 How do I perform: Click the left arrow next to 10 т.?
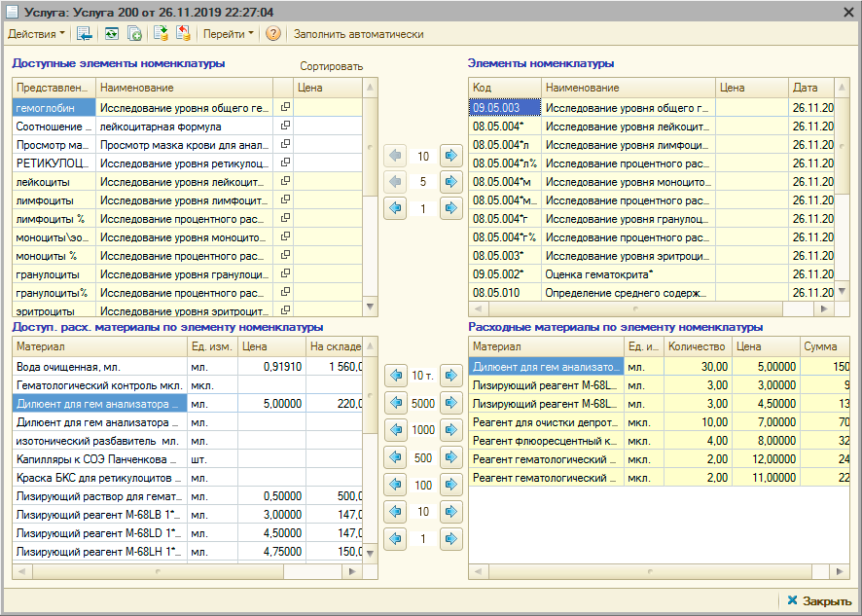point(395,376)
